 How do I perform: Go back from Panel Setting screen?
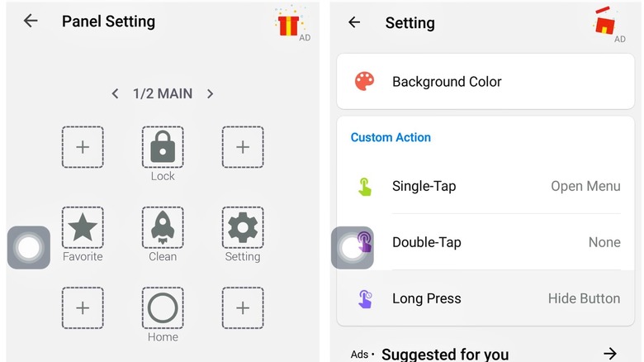(31, 21)
